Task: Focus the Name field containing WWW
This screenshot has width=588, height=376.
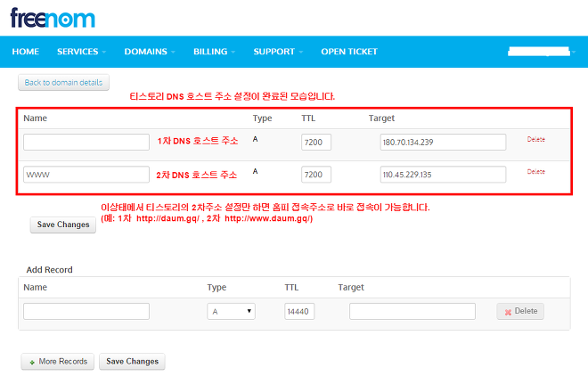Action: point(86,175)
